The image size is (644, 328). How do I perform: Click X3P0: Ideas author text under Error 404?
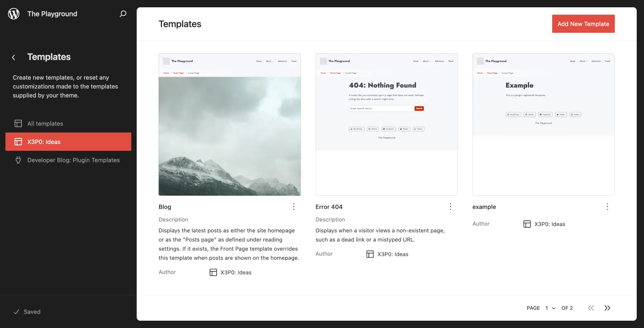[x=393, y=254]
